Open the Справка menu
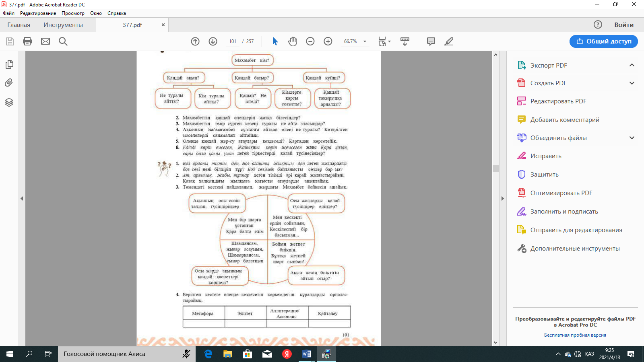644x362 pixels. click(x=117, y=13)
